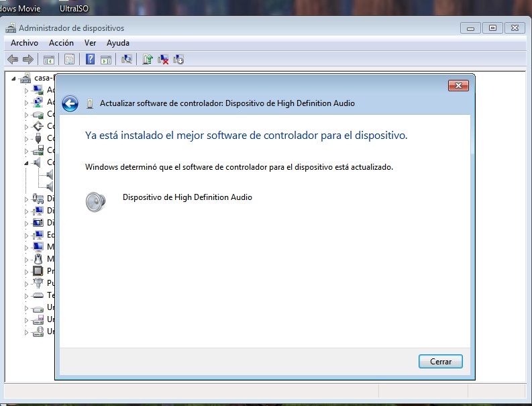Click the small device icon beside the dialog title
The width and height of the screenshot is (532, 406).
pyautogui.click(x=90, y=103)
